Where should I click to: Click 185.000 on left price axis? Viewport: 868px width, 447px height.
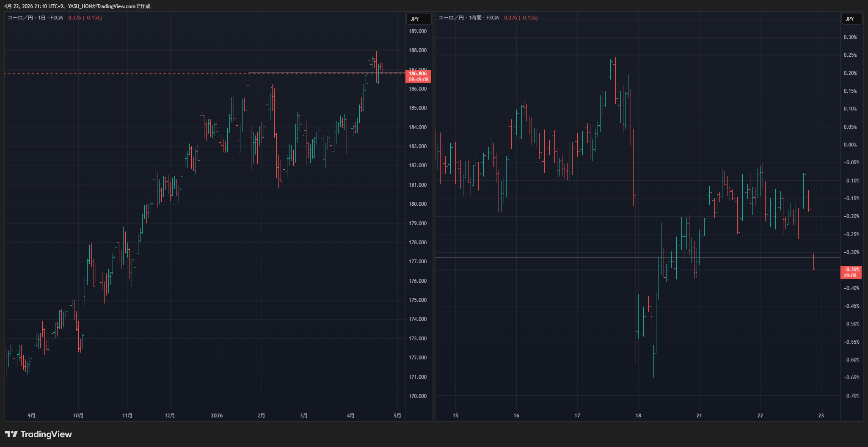point(418,108)
